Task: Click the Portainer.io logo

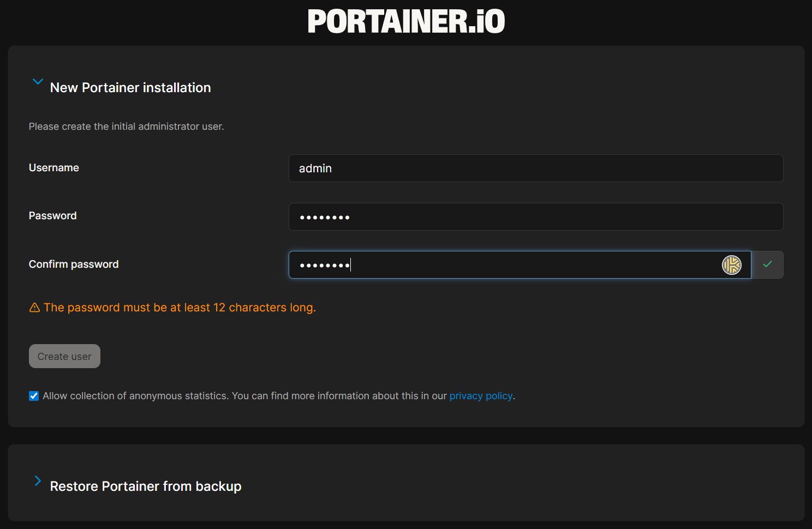Action: (406, 21)
